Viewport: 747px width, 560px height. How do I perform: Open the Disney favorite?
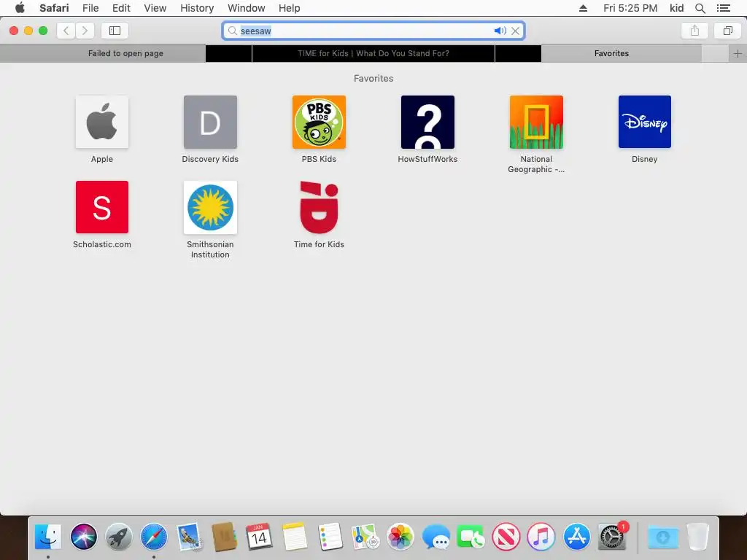point(645,122)
